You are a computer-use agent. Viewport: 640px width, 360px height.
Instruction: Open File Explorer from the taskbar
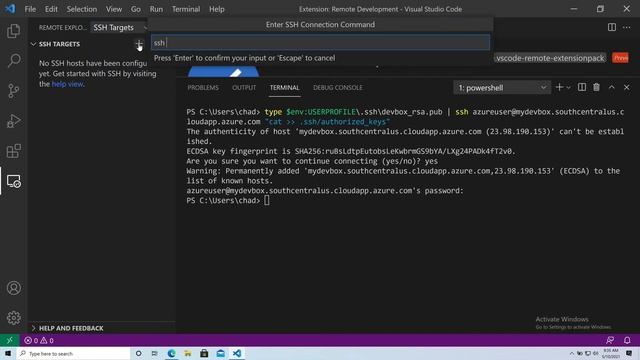point(188,353)
